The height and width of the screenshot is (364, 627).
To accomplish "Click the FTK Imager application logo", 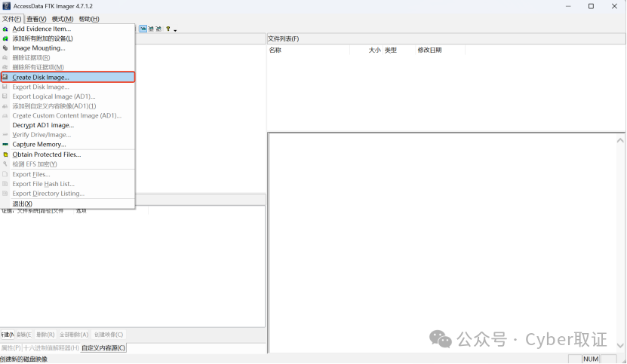I will (6, 6).
